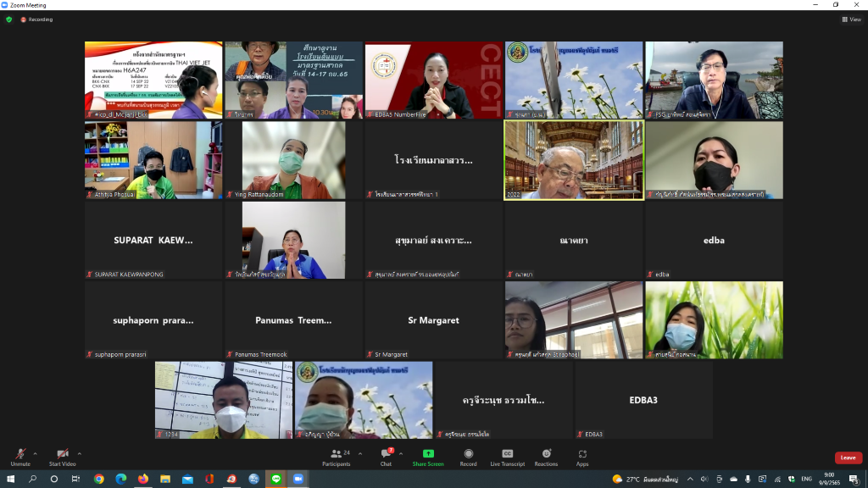Enable Live Transcript captions
This screenshot has width=868, height=488.
click(x=507, y=457)
